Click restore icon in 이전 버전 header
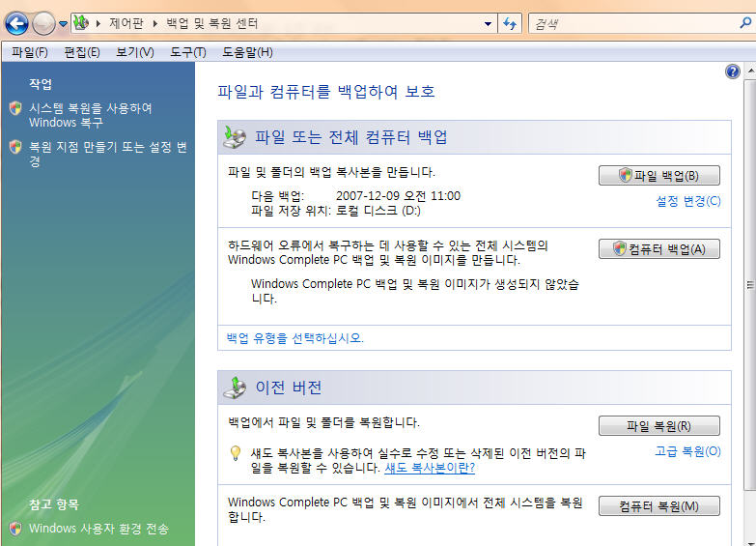The width and height of the screenshot is (756, 546). 235,388
